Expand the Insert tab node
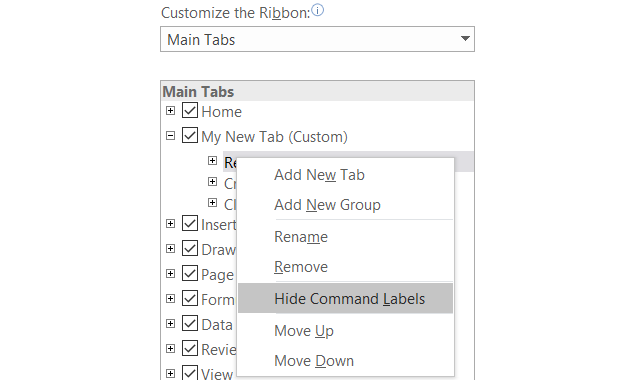The image size is (640, 380). tap(171, 224)
